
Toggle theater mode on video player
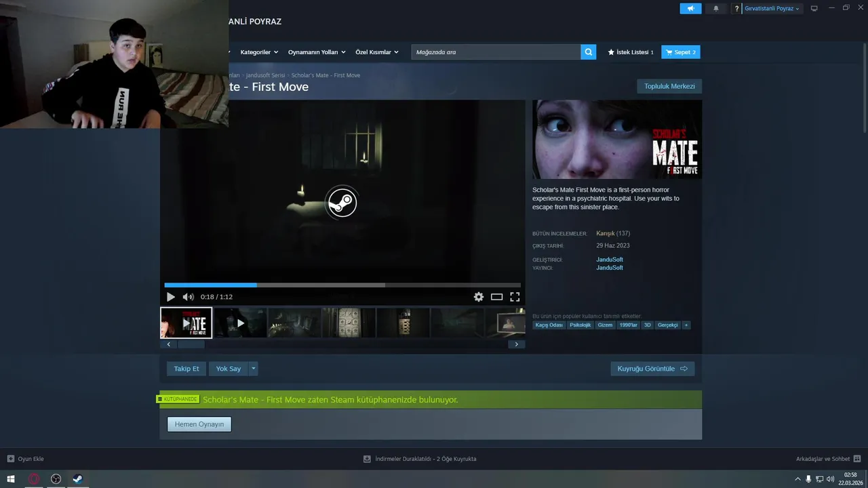pos(497,297)
